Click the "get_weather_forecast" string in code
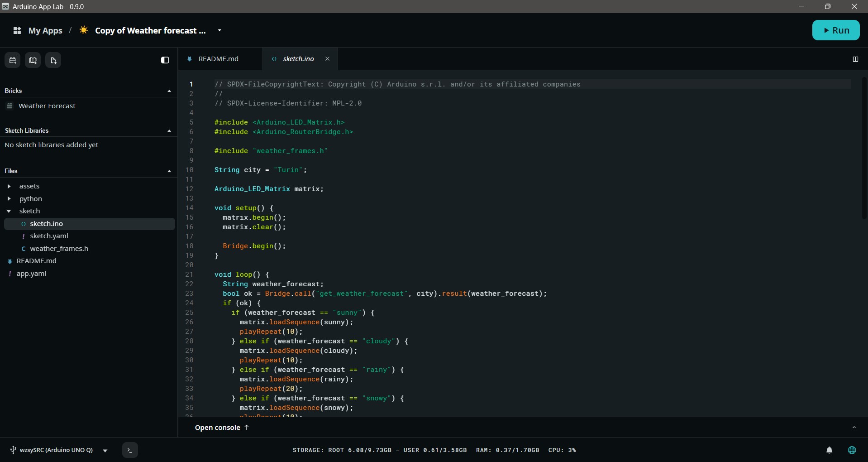Screen dimensions: 868x462 coord(362,294)
